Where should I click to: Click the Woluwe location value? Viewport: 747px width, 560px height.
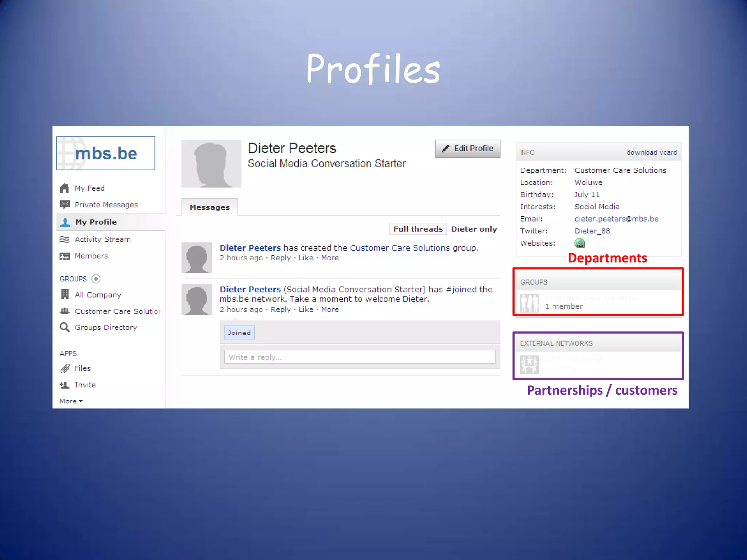point(588,182)
